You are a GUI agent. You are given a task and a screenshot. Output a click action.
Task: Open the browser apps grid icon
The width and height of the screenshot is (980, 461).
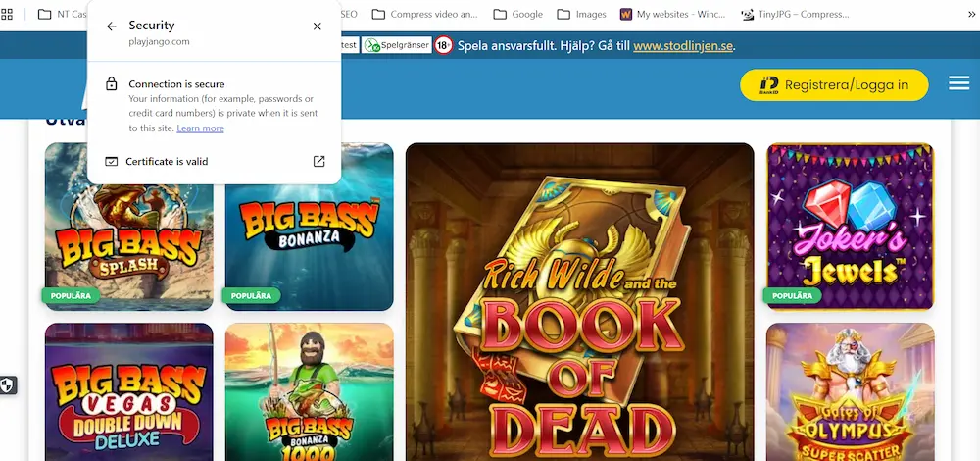[x=7, y=14]
